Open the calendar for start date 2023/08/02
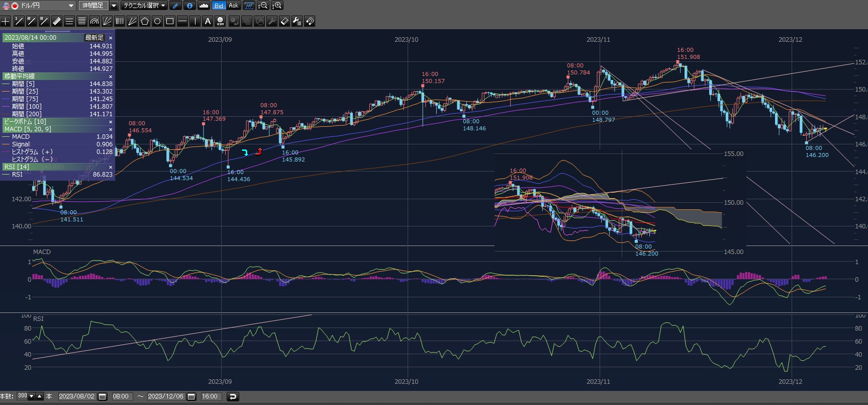Image resolution: width=868 pixels, height=405 pixels. pyautogui.click(x=102, y=396)
